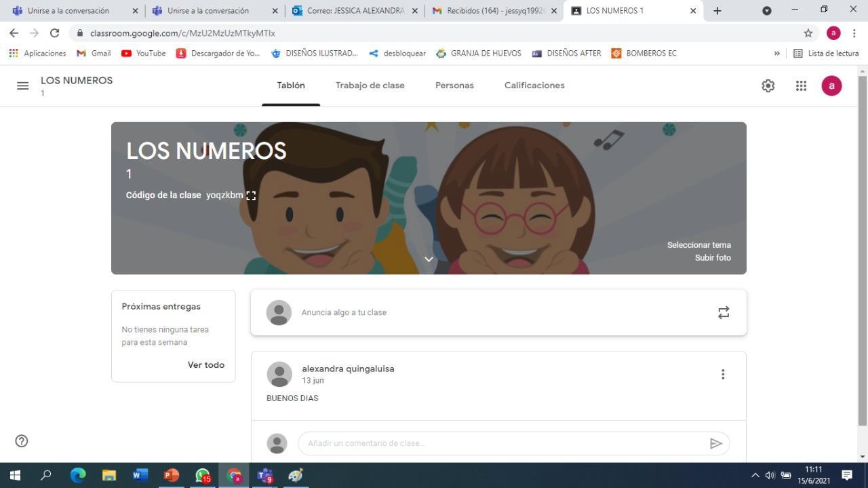This screenshot has height=488, width=868.
Task: Close the LOS NUMEROS 1 tab
Action: (x=693, y=11)
